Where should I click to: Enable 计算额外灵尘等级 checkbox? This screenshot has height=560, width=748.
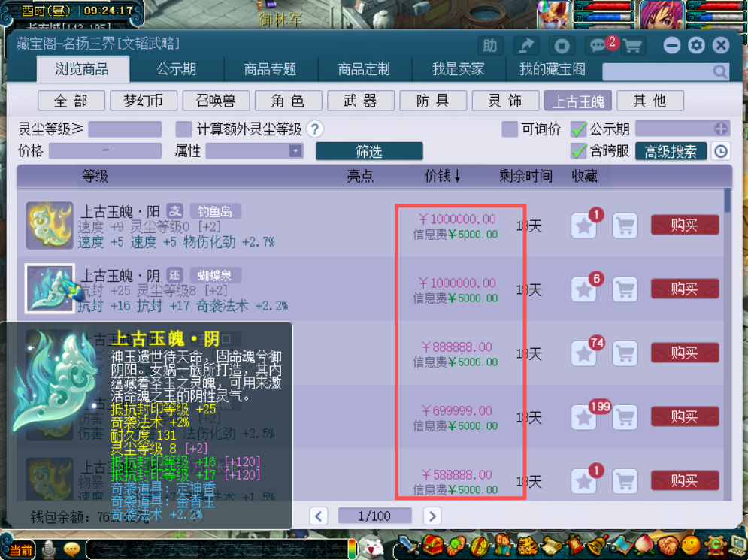click(x=183, y=129)
